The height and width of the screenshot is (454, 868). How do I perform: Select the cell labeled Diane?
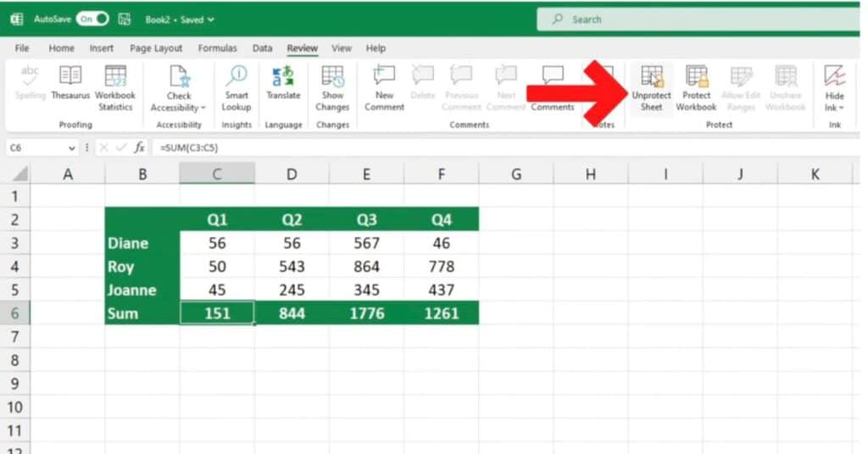142,243
